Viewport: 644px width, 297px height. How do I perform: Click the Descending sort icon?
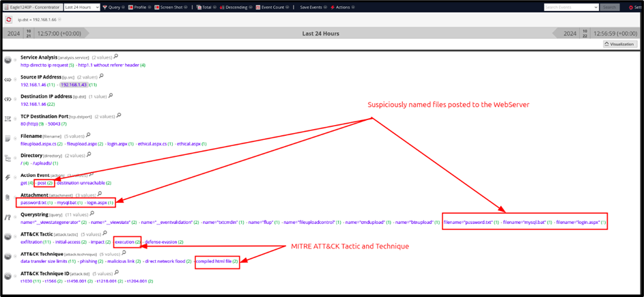pyautogui.click(x=222, y=8)
